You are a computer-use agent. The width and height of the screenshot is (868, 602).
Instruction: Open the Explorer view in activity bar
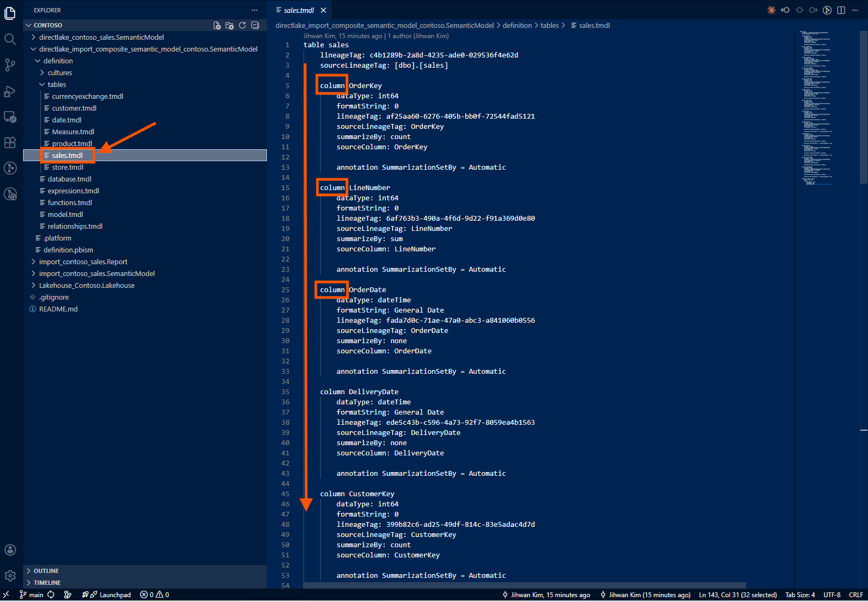[10, 13]
